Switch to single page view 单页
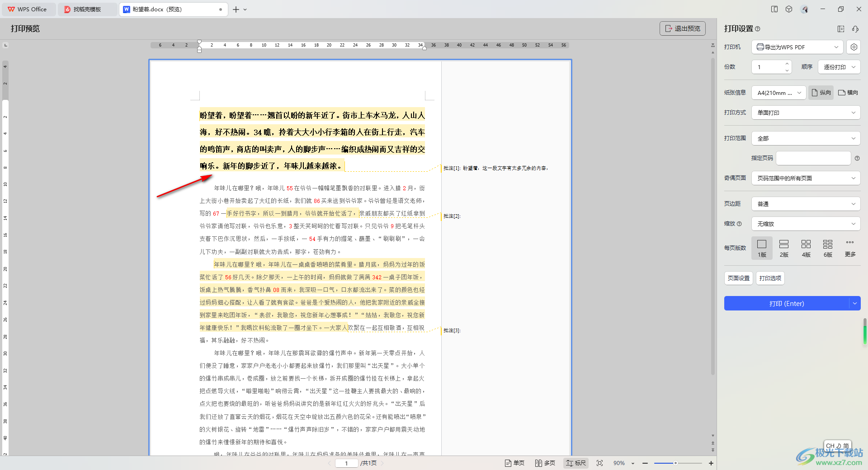Screen dimensions: 868x470 click(x=514, y=463)
